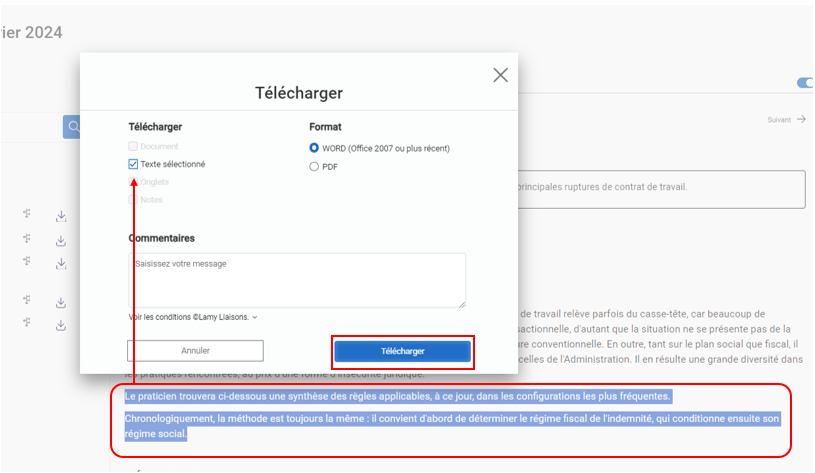Select the WORD format radio button
Screen dimensions: 815x473
coord(314,148)
